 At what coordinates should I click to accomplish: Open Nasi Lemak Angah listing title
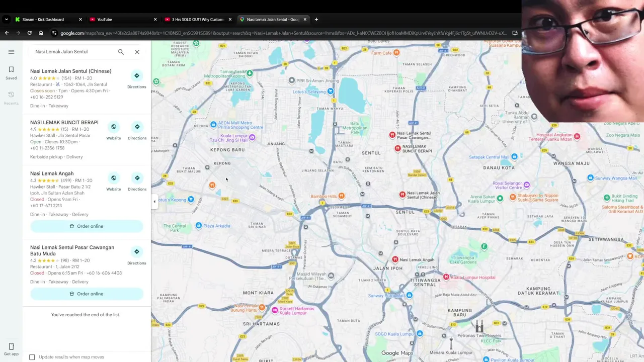pos(52,173)
